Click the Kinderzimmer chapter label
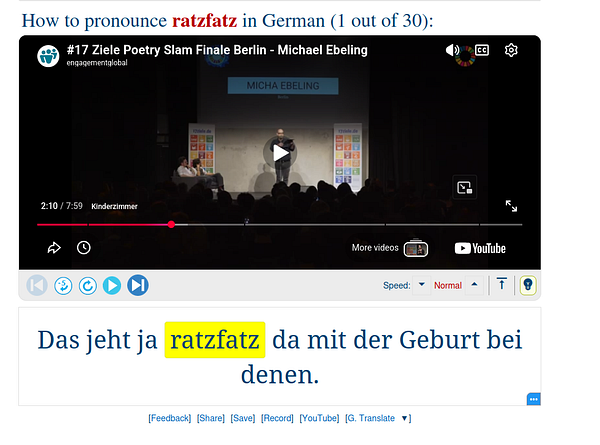This screenshot has height=445, width=600. coord(114,206)
